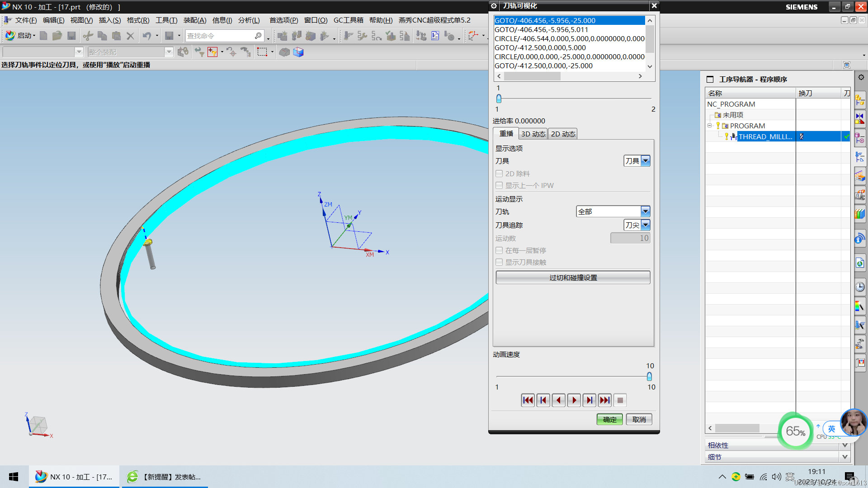Click the Shop Documentation icon

click(x=435, y=36)
